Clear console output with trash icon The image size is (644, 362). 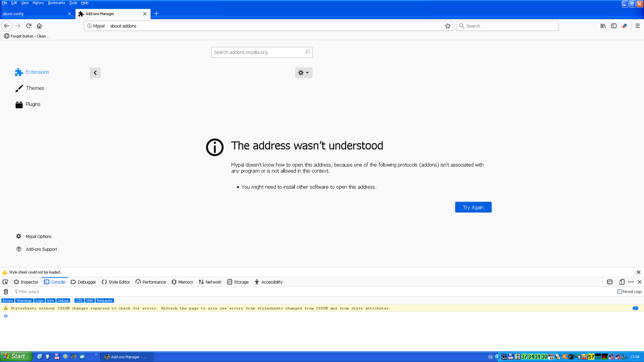[6, 292]
